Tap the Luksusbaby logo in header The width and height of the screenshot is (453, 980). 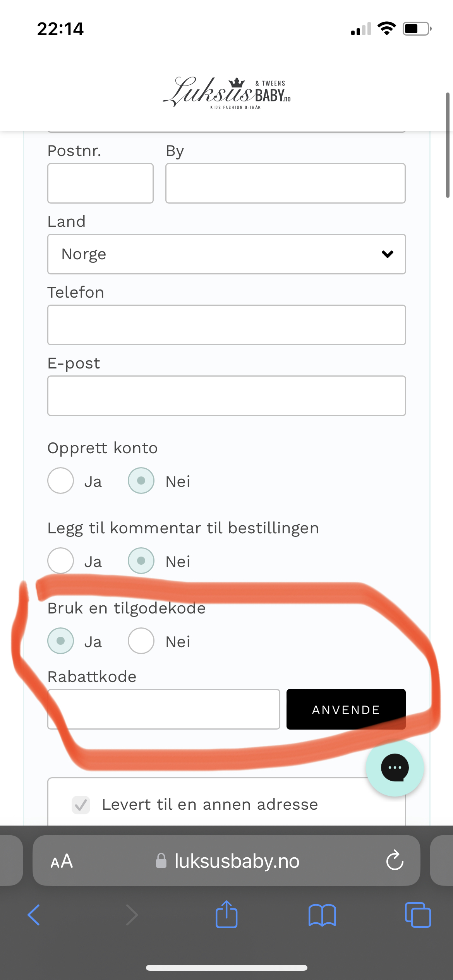point(226,92)
